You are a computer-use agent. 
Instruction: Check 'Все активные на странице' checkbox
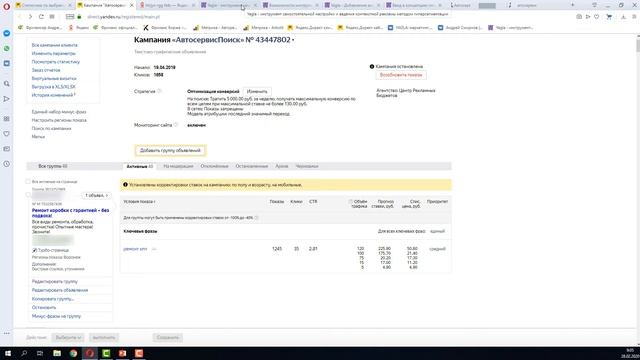coord(28,182)
